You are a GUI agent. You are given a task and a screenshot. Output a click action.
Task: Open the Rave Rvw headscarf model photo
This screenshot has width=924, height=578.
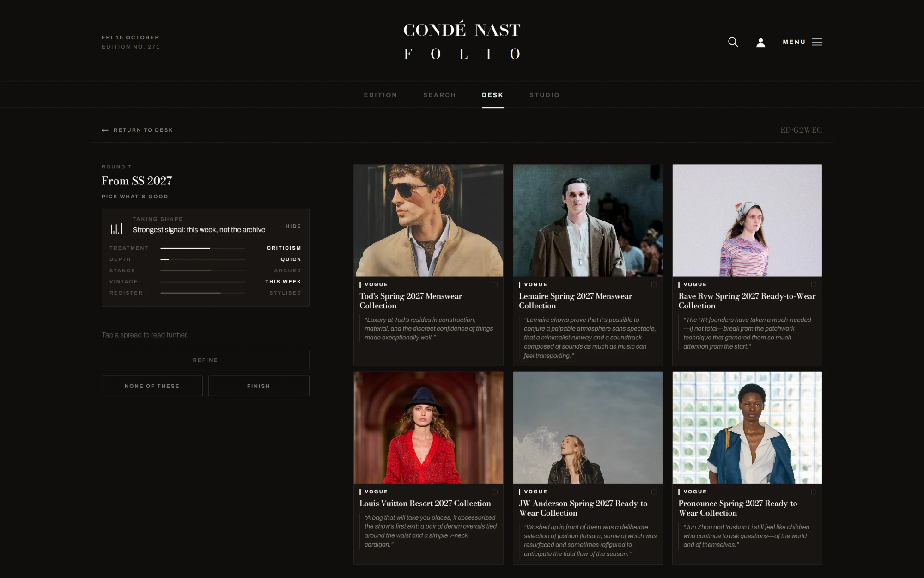747,220
